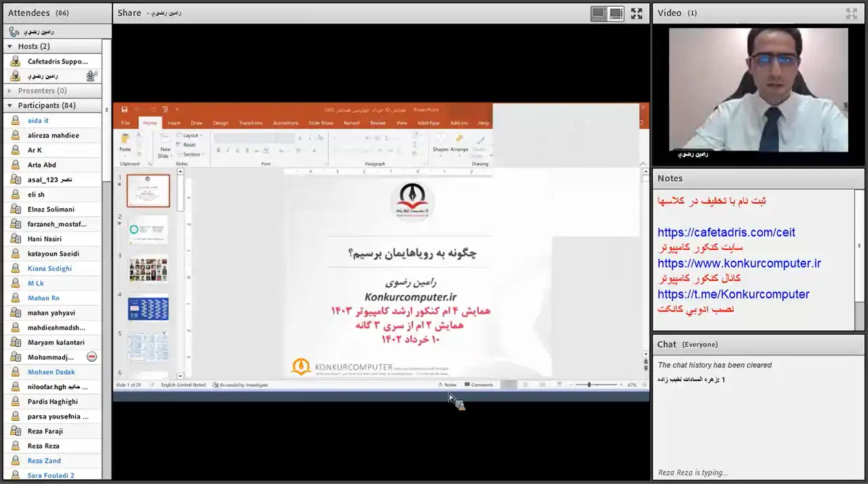Viewport: 868px width, 484px height.
Task: Toggle Share pod full screen
Action: pyautogui.click(x=636, y=13)
